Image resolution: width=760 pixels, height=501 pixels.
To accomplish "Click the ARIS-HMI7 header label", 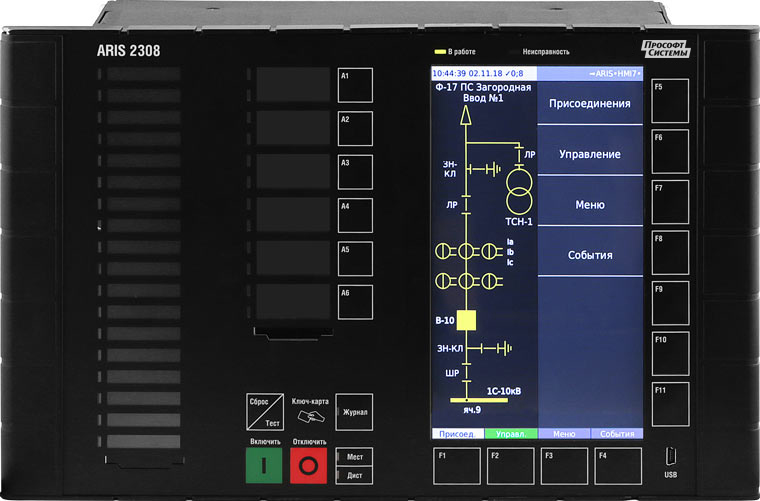I will (x=615, y=74).
